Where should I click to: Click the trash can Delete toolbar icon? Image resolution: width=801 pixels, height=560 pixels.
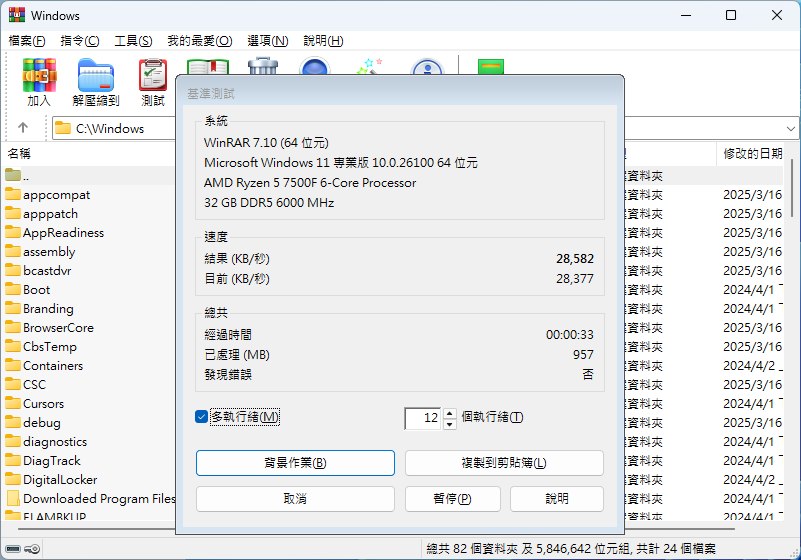point(263,66)
